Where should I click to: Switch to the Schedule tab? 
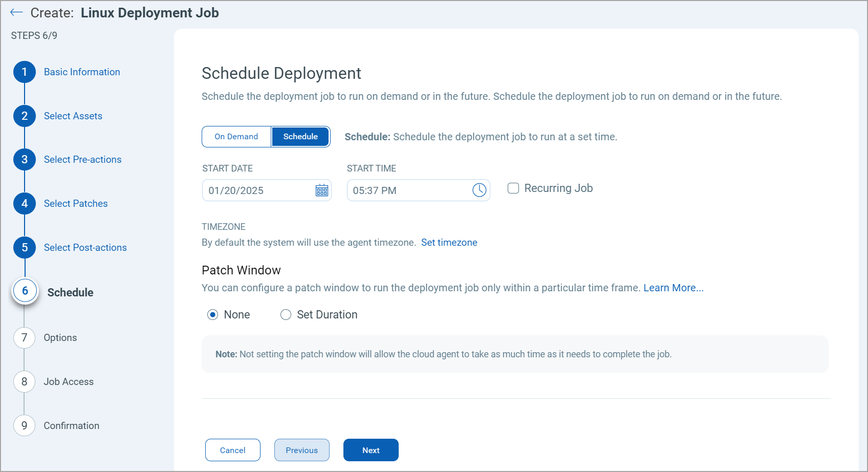coord(300,136)
